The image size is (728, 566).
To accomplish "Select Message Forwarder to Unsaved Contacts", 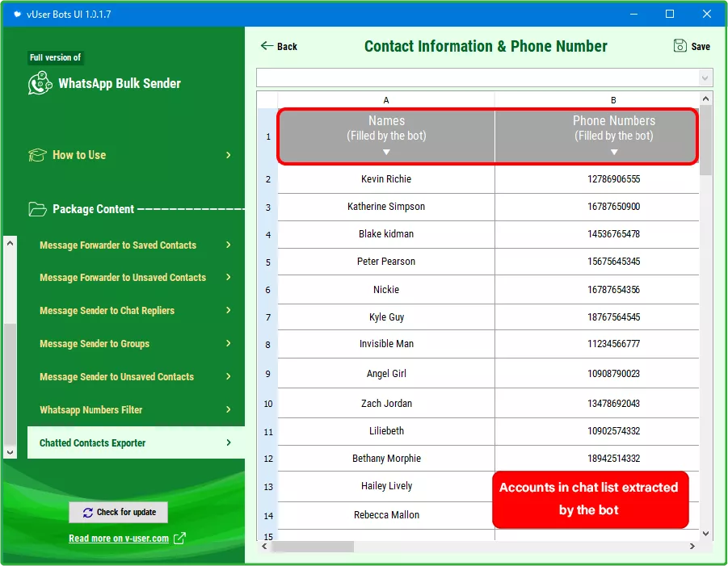I will 123,278.
